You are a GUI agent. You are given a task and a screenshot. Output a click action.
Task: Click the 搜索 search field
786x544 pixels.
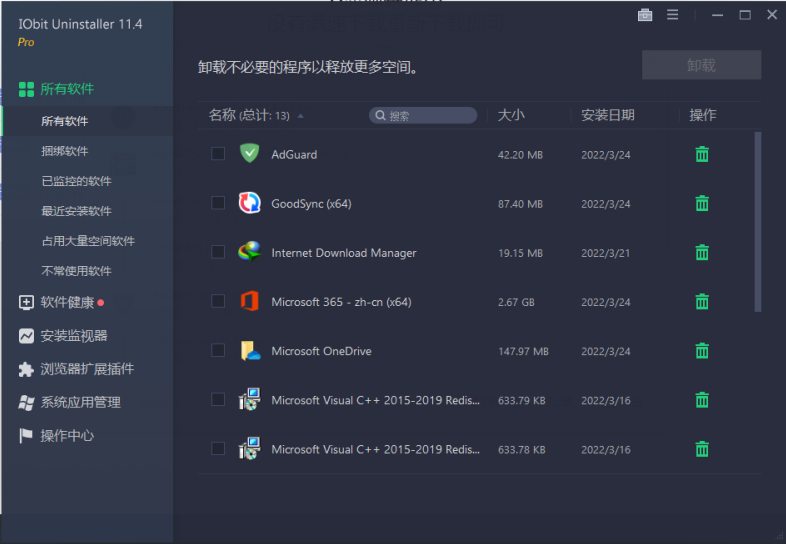423,116
